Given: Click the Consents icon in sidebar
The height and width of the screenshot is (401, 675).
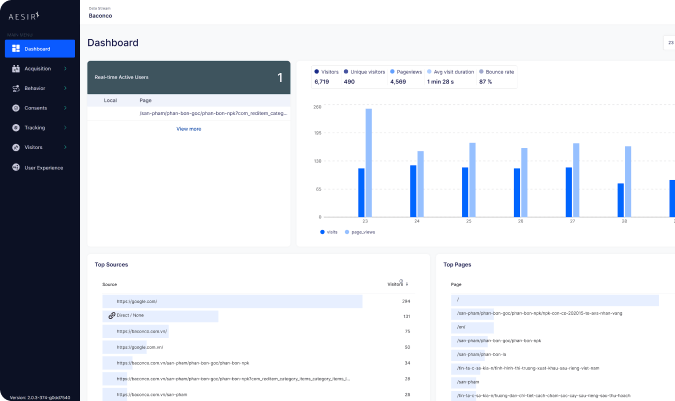Looking at the screenshot, I should coord(16,108).
